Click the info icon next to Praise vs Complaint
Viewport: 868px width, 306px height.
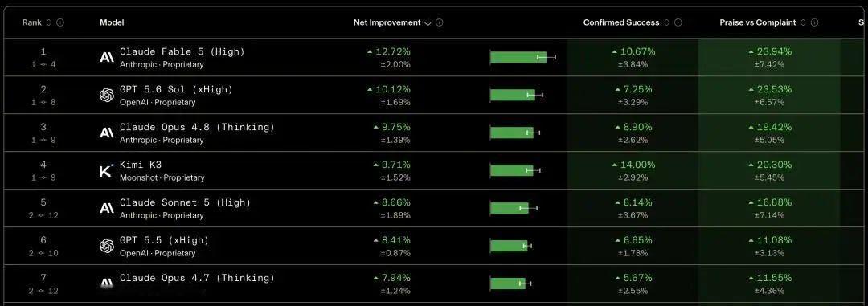click(x=814, y=22)
